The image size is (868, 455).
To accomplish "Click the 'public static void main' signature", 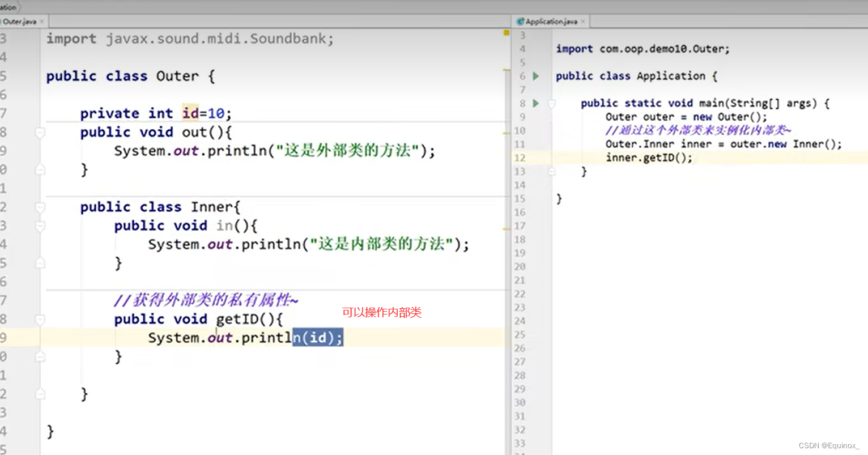I will tap(705, 103).
